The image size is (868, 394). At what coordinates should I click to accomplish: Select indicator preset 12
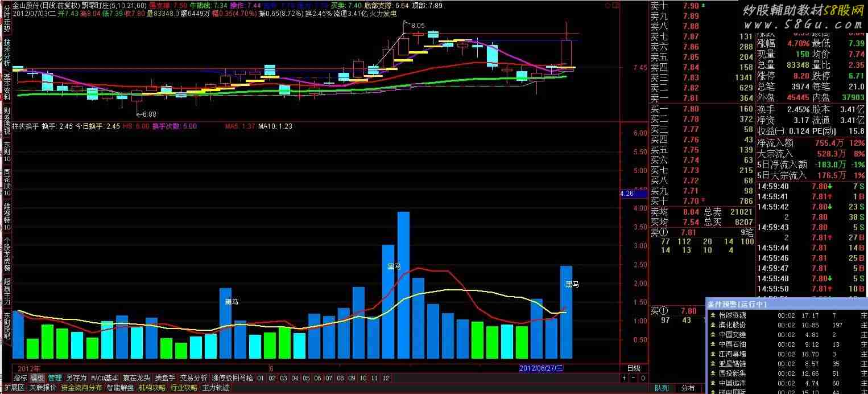coord(386,378)
